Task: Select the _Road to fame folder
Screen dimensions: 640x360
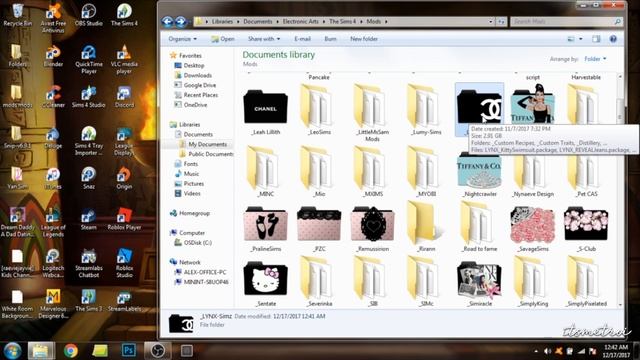Action: point(480,227)
